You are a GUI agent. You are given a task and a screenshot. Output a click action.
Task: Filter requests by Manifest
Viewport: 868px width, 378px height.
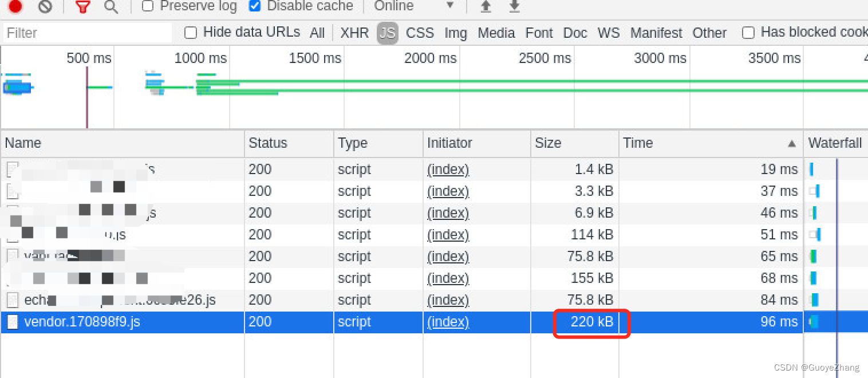click(656, 33)
